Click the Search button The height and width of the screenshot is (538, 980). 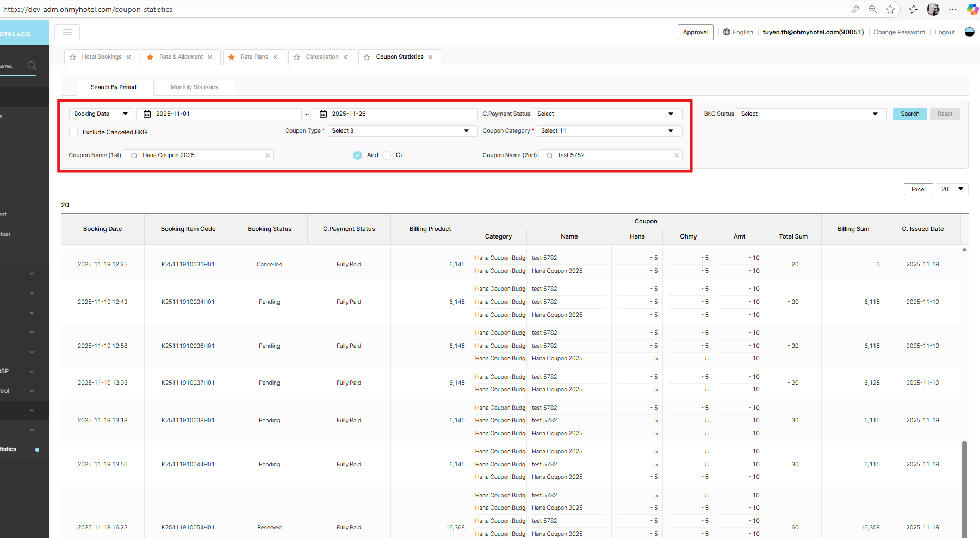point(909,114)
